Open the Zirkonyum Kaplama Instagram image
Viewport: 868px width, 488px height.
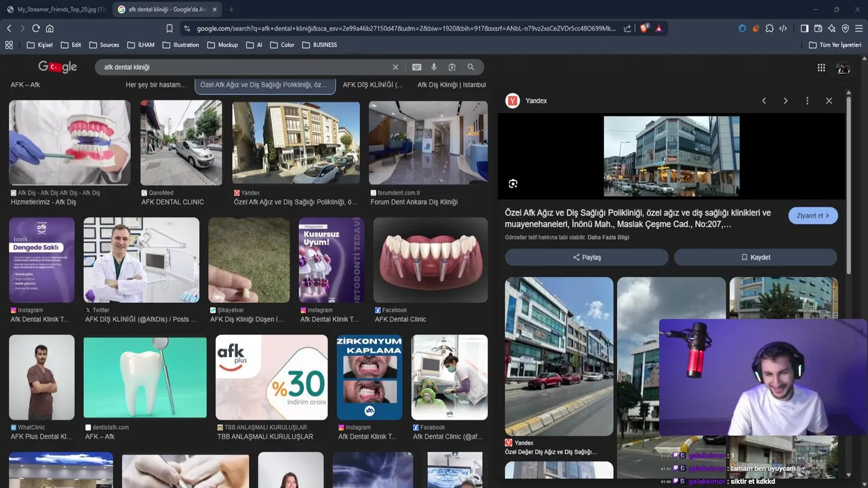click(x=370, y=378)
